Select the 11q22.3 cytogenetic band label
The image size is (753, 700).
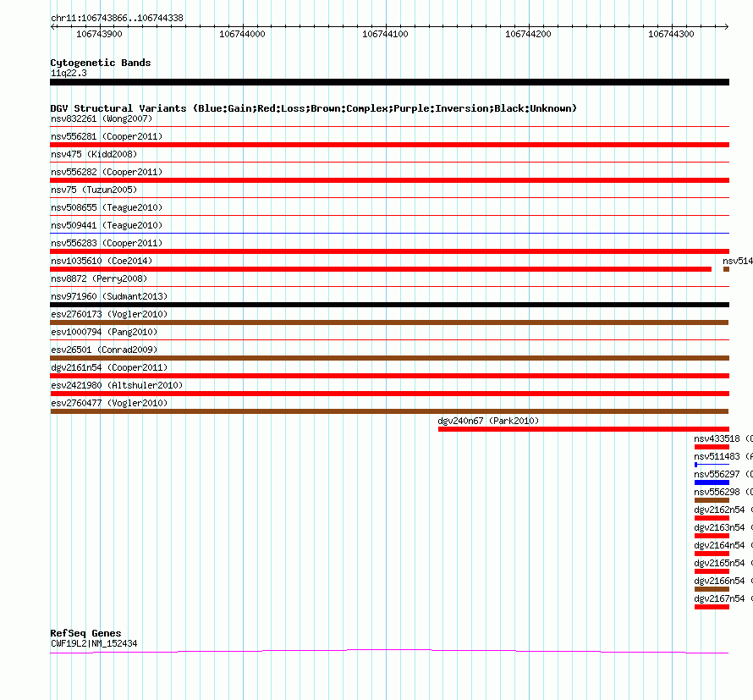pyautogui.click(x=69, y=73)
